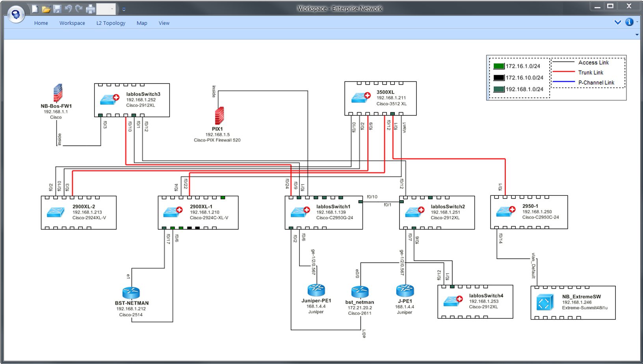The height and width of the screenshot is (364, 643).
Task: Open the application orb menu button
Action: [16, 15]
